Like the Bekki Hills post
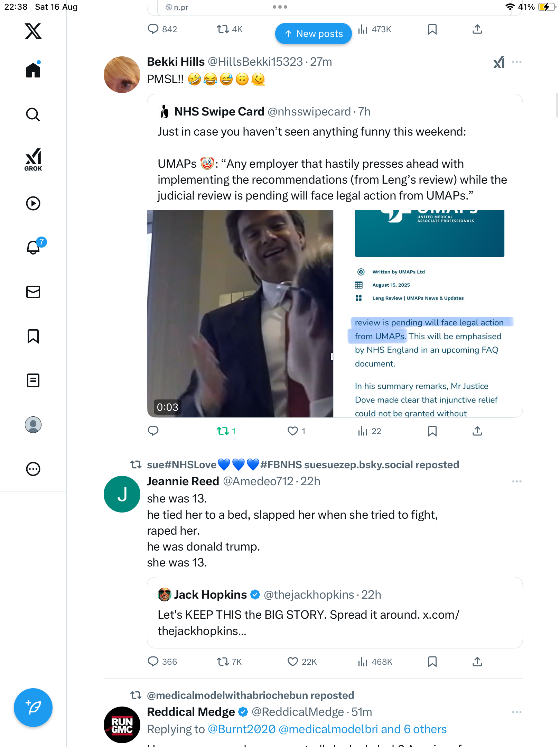The width and height of the screenshot is (560, 747). (x=293, y=431)
